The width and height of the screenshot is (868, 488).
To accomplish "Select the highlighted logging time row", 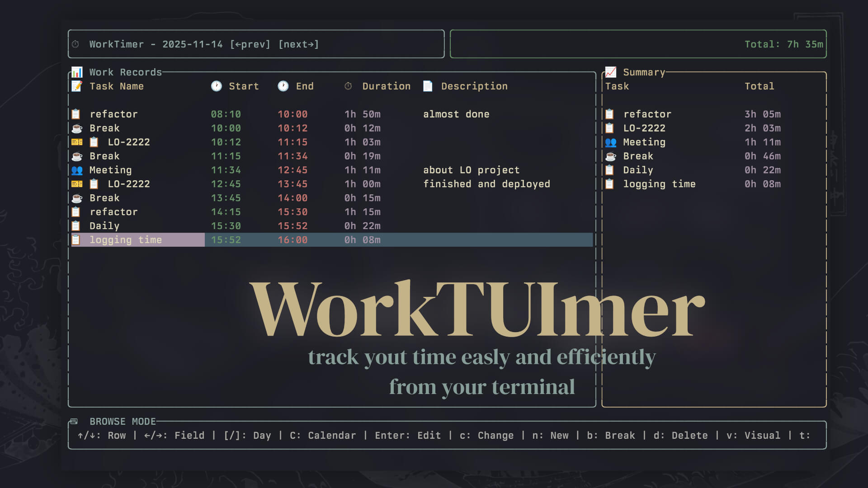I will coord(127,239).
